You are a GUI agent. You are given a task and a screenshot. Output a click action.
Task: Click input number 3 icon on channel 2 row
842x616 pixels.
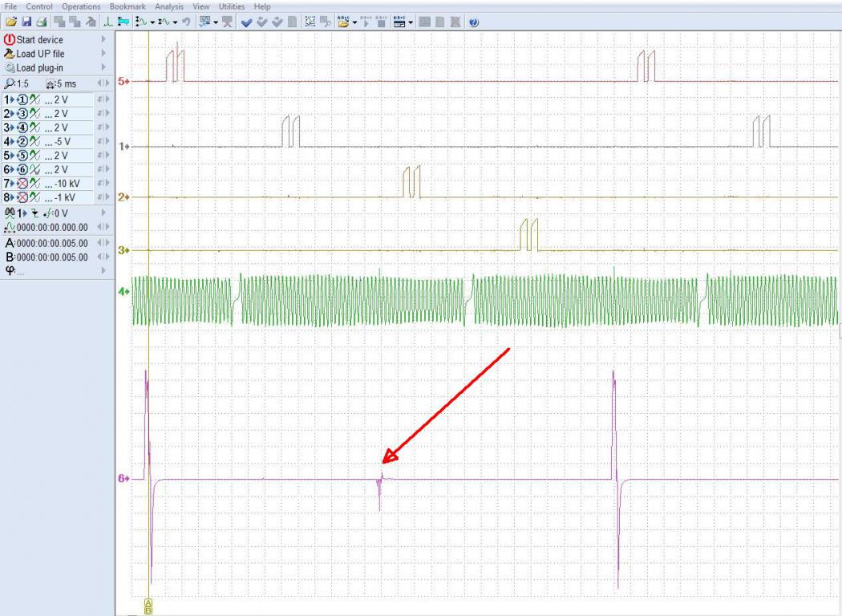22,114
